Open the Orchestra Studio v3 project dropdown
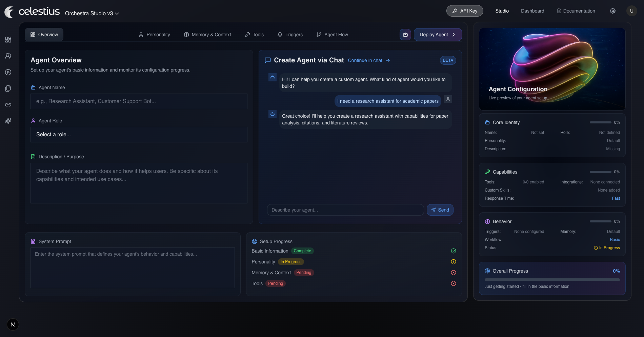Screen dimensions: 644x337 tap(92, 14)
